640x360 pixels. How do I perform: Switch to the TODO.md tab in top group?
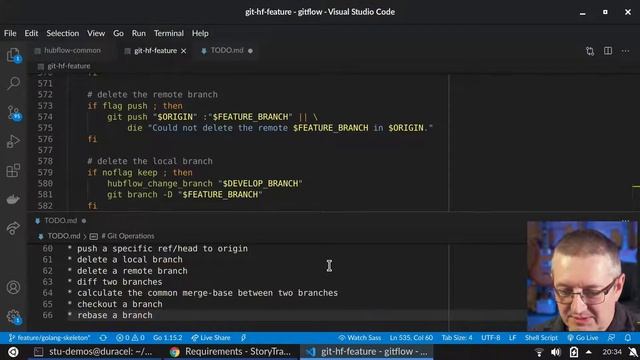pos(227,51)
